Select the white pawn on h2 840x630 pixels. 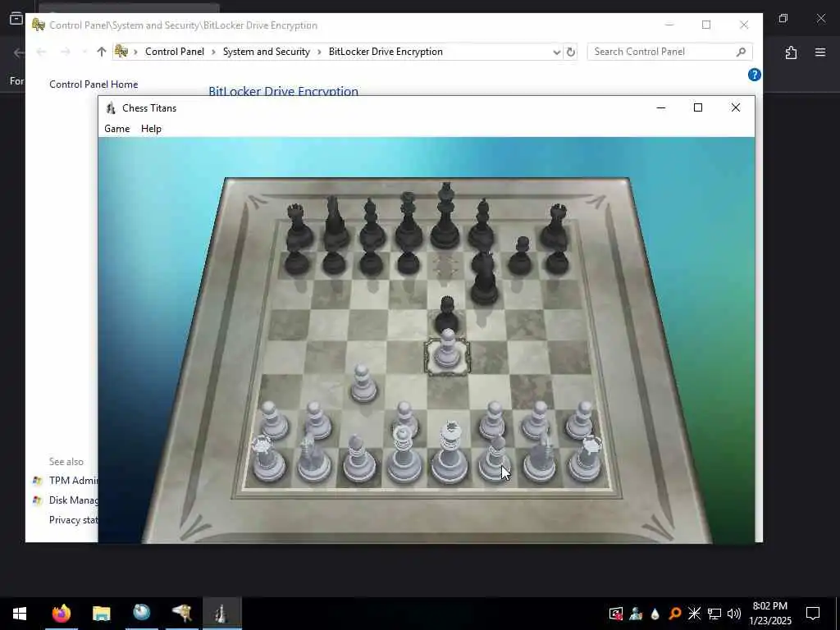(x=581, y=422)
